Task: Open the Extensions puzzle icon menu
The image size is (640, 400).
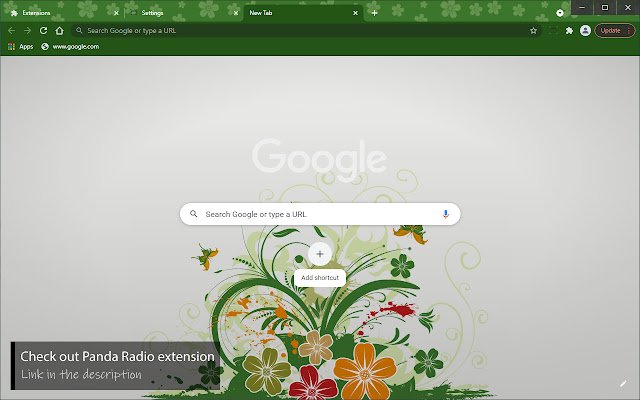Action: pos(569,31)
